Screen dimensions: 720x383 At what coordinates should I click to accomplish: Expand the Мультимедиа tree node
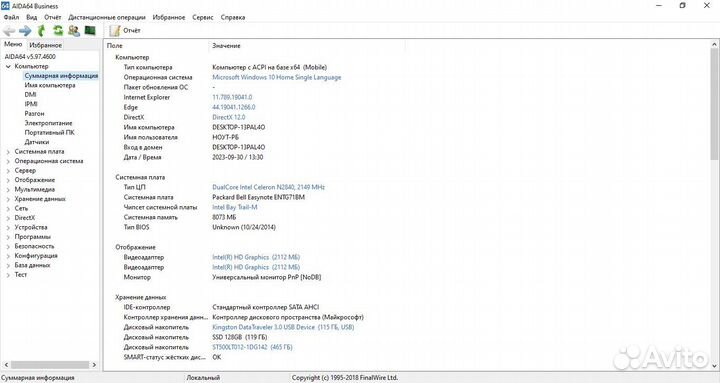(8, 189)
